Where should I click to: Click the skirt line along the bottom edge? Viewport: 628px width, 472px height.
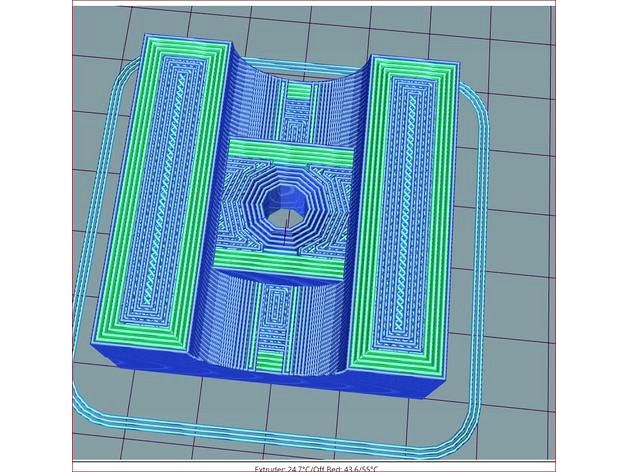coord(280,438)
